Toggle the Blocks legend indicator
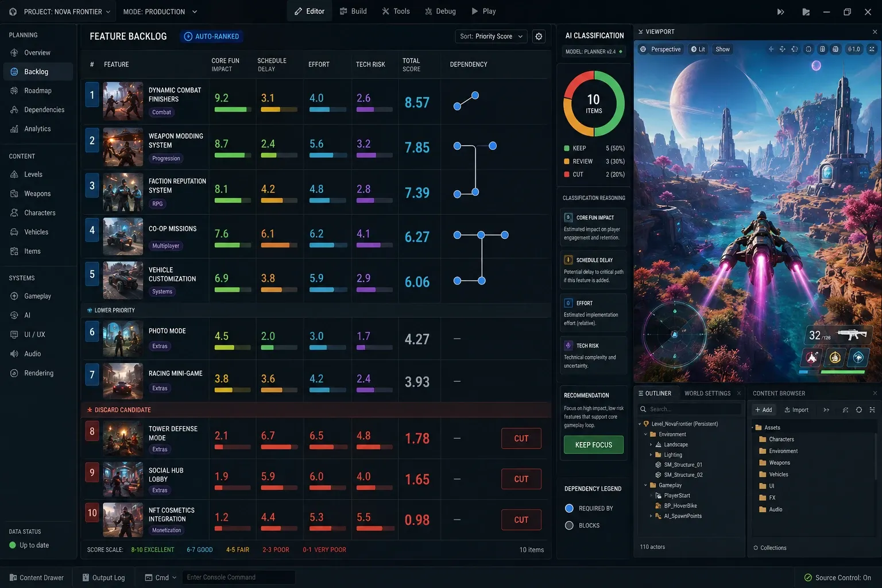 pyautogui.click(x=569, y=525)
